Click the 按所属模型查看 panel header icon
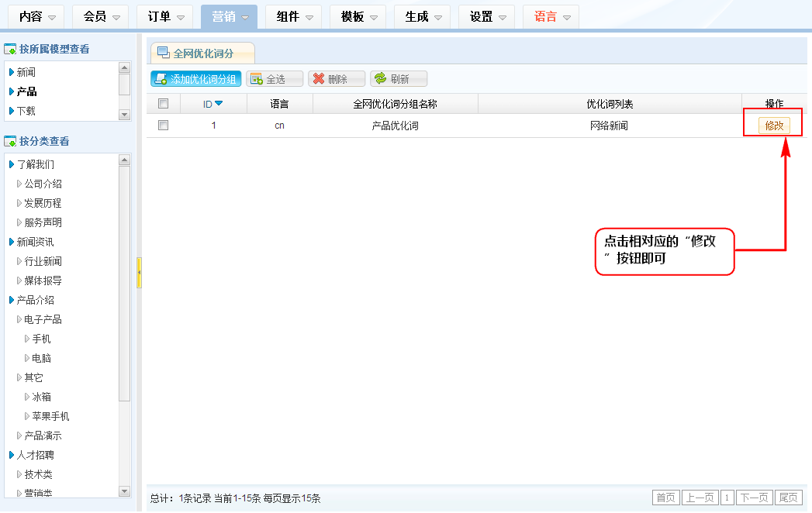 (10, 50)
